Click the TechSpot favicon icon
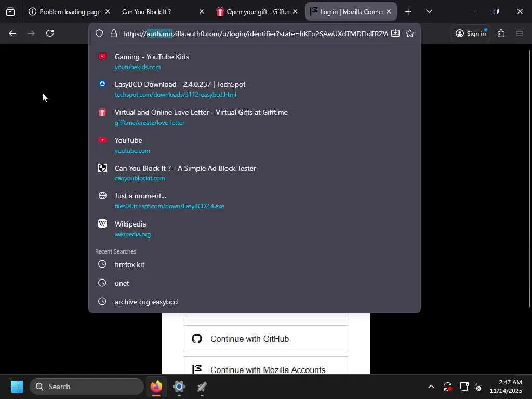Viewport: 532px width, 399px height. (102, 84)
